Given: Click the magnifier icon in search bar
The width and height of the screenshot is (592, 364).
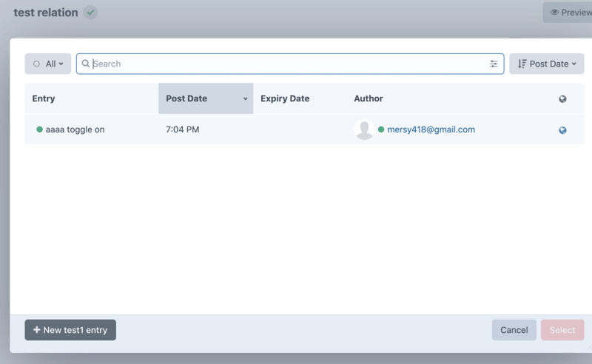Looking at the screenshot, I should tap(86, 64).
